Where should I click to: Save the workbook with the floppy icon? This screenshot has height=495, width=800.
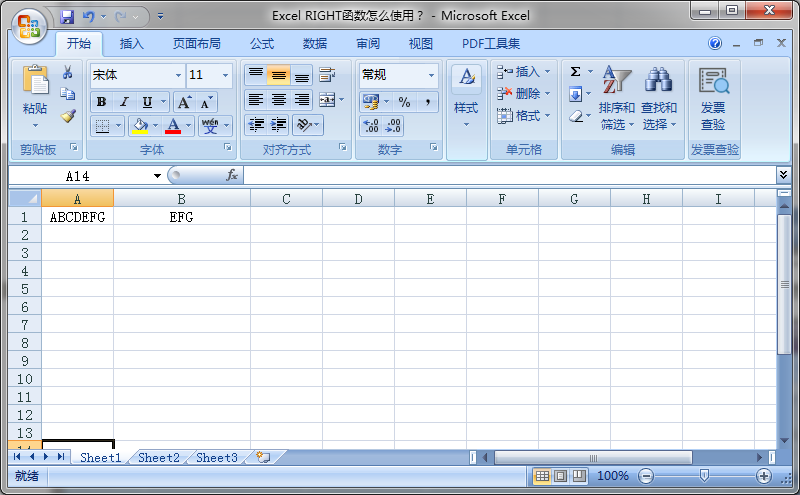click(67, 17)
